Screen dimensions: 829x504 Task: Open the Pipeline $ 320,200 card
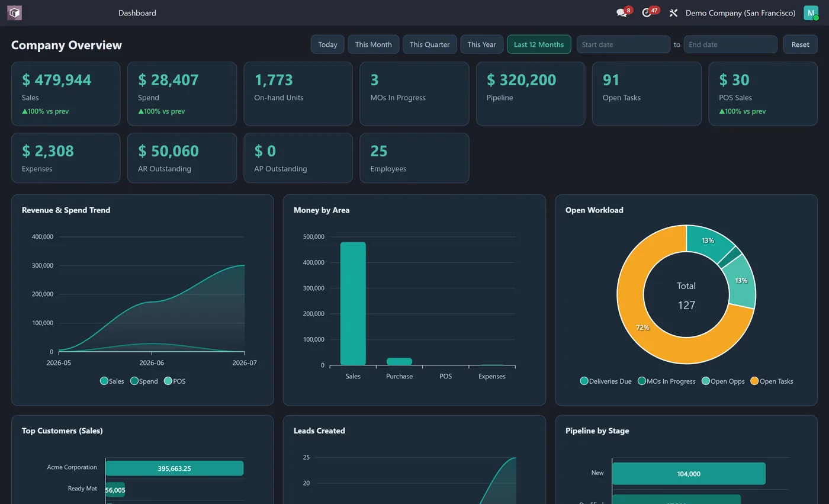point(531,94)
